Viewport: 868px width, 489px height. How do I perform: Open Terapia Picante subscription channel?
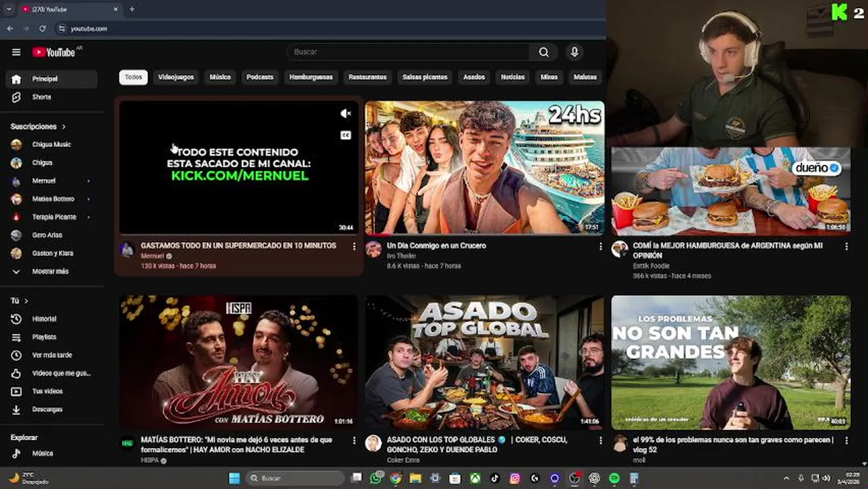[52, 217]
